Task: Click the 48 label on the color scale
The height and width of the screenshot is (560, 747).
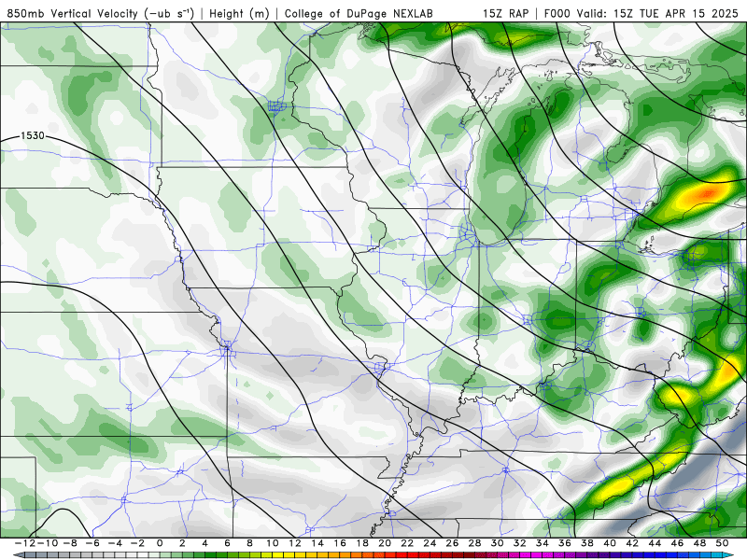Action: [x=699, y=543]
